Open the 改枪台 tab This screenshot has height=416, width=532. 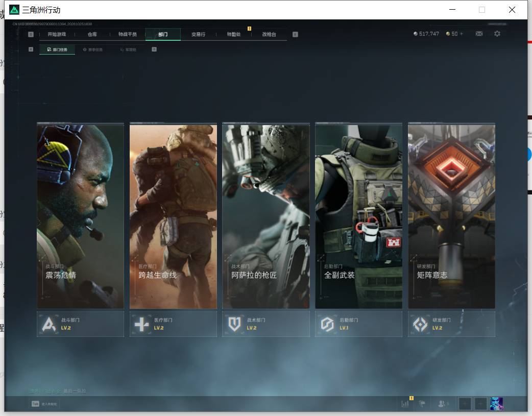pyautogui.click(x=269, y=34)
